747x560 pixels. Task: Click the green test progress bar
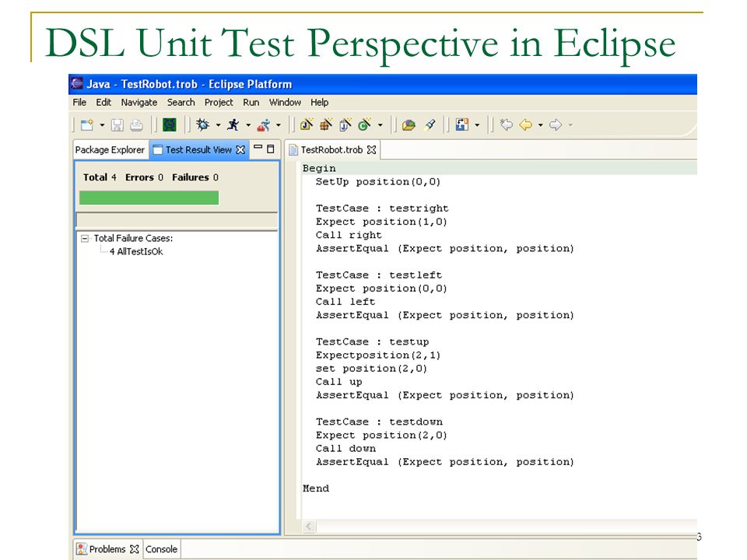(149, 198)
